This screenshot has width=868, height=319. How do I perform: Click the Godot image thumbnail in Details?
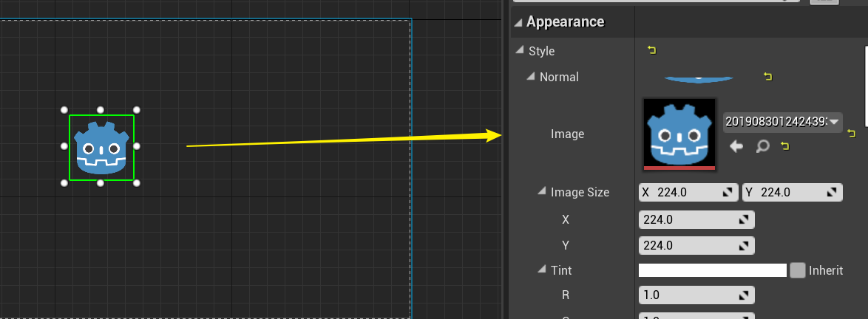(x=679, y=134)
